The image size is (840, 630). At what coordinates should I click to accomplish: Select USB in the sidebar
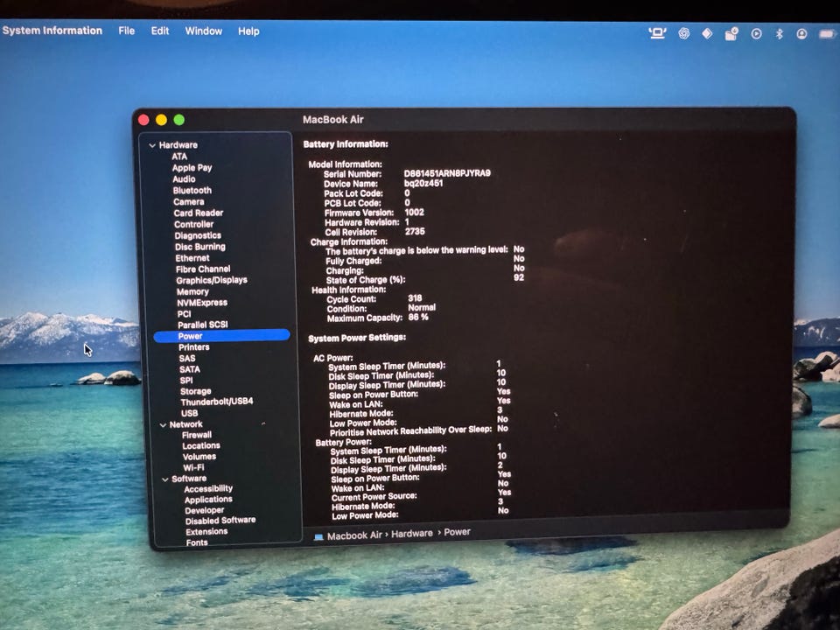pos(189,414)
